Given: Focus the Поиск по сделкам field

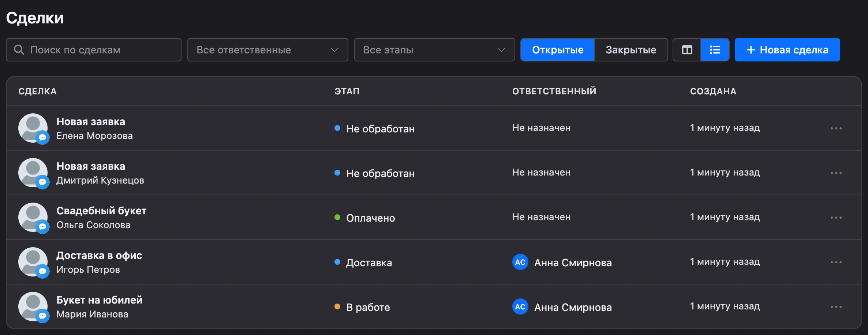Looking at the screenshot, I should click(x=94, y=50).
